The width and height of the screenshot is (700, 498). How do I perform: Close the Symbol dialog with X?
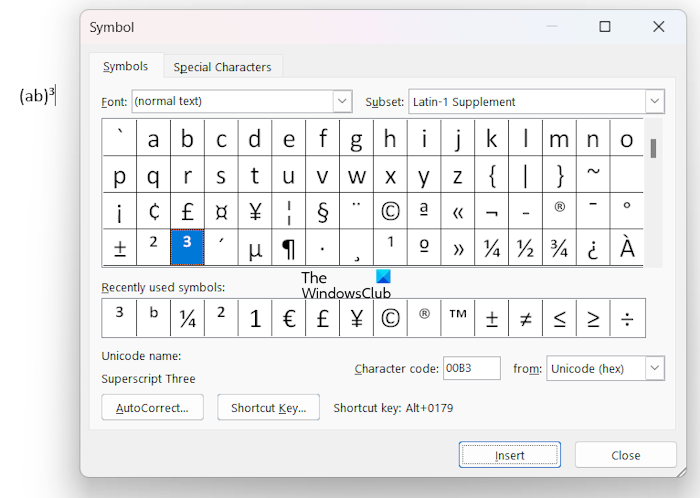point(658,27)
